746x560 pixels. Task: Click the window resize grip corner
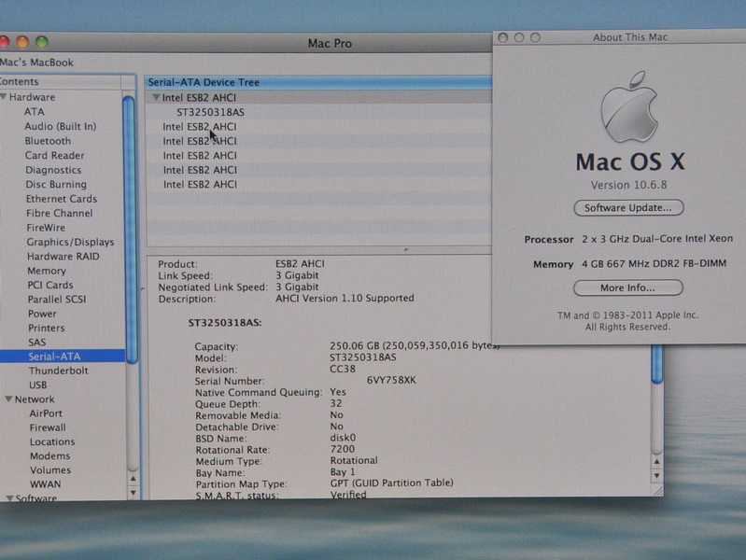(x=658, y=492)
